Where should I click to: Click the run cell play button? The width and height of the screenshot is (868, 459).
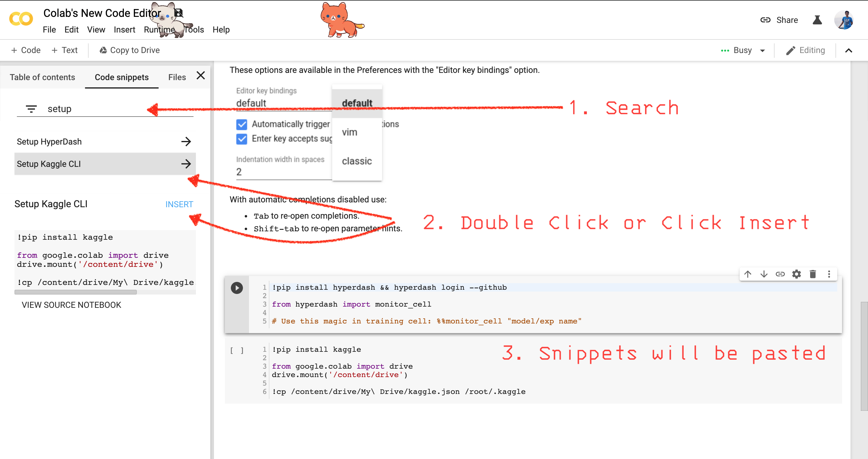tap(237, 288)
